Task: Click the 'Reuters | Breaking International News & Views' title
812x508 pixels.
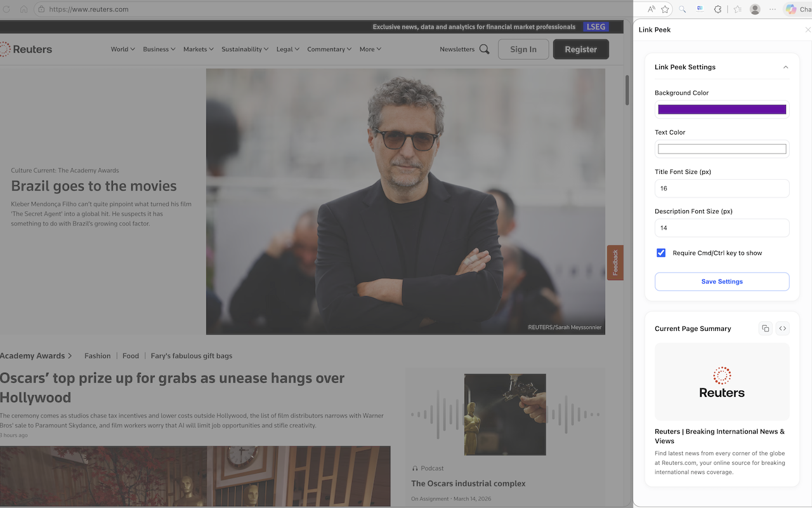Action: 720,436
